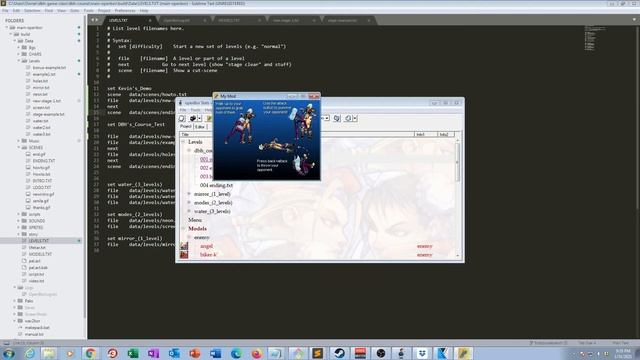The width and height of the screenshot is (640, 360).
Task: Select modes_(2_levels) in openBor Stats tree
Action: pos(213,202)
